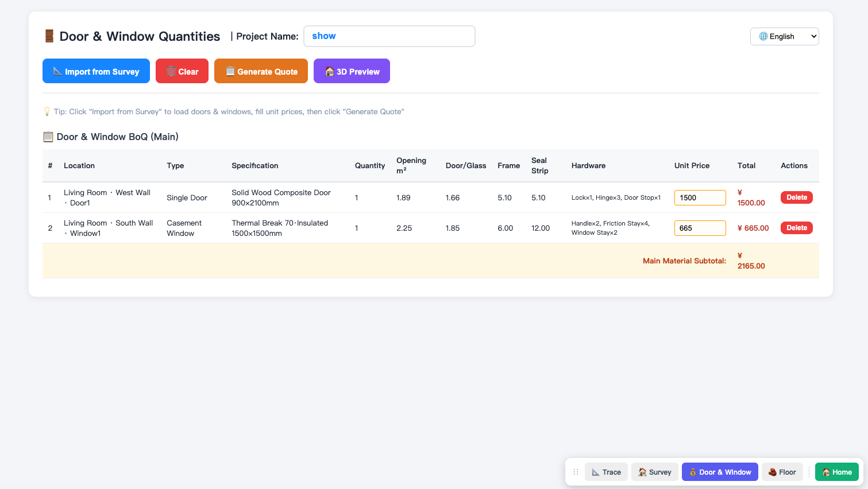Open the 3D Preview
Viewport: 868px width, 489px height.
(x=352, y=71)
